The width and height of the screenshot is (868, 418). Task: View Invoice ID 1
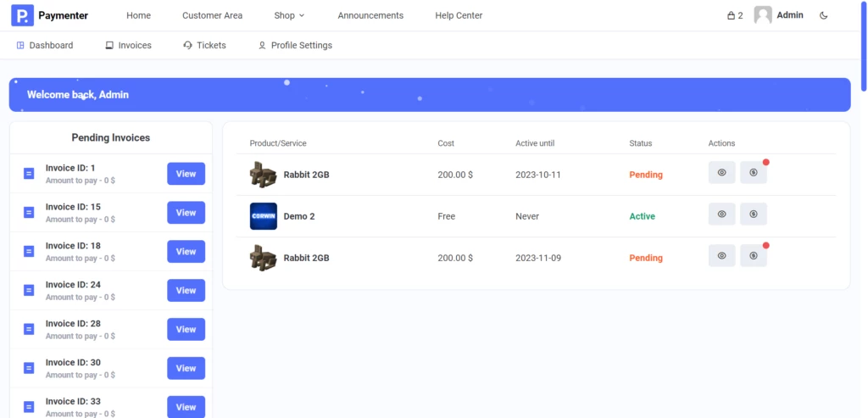tap(186, 174)
